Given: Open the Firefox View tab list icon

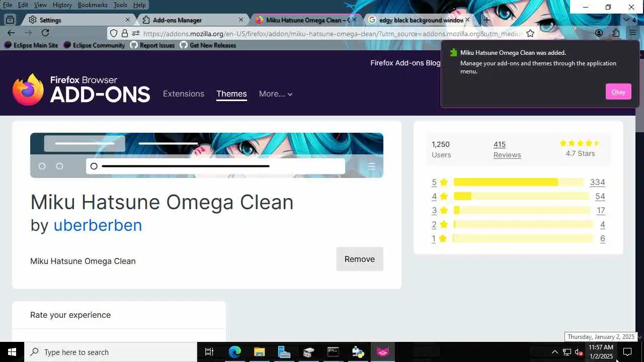Looking at the screenshot, I should click(x=10, y=20).
